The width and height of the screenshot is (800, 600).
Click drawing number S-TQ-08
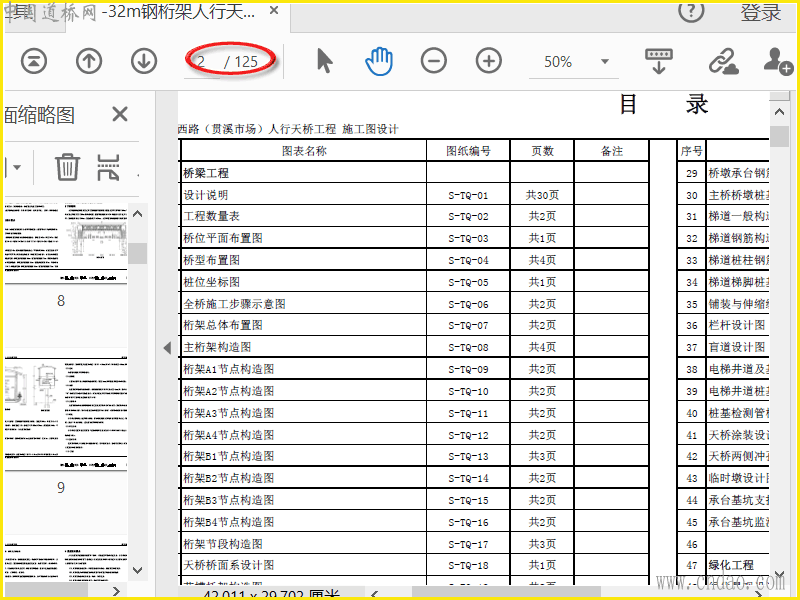point(468,347)
